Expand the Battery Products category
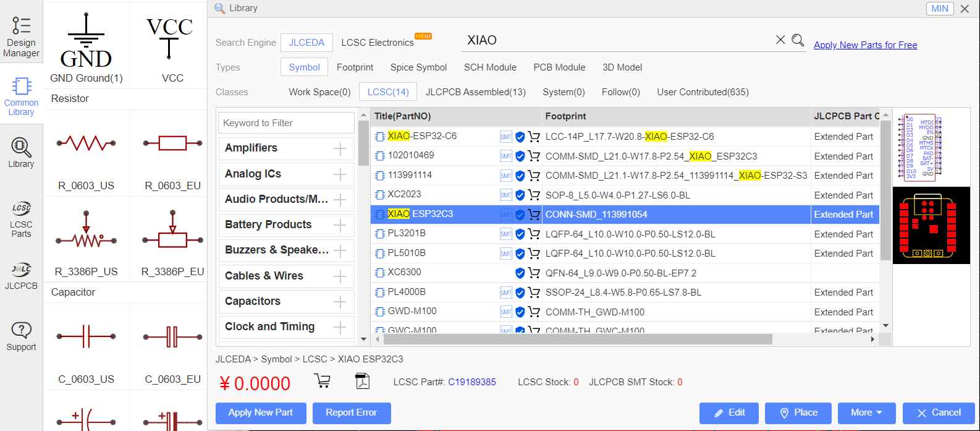Image resolution: width=980 pixels, height=431 pixels. [x=340, y=225]
